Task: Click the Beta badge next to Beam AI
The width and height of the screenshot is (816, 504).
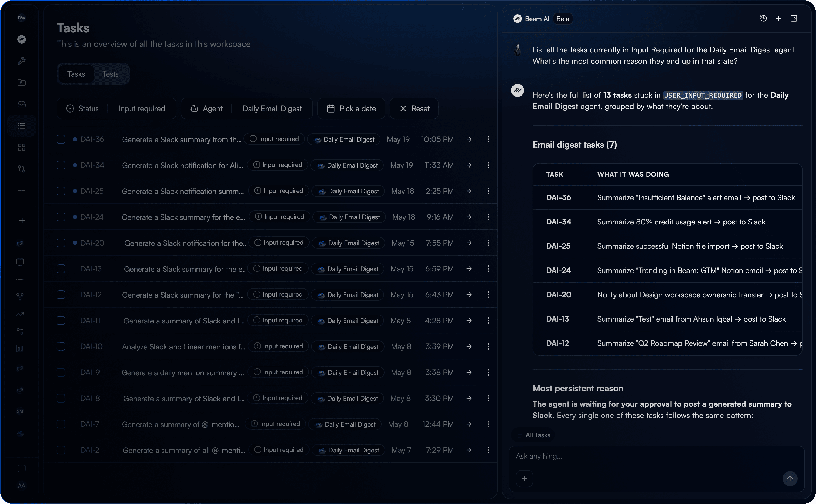Action: click(x=563, y=19)
